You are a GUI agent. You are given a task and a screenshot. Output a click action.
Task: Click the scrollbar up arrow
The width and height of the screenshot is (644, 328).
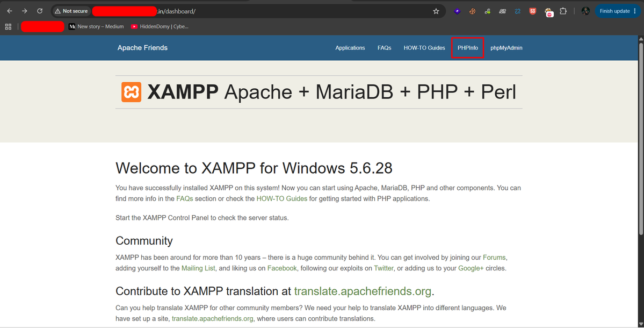click(x=641, y=39)
